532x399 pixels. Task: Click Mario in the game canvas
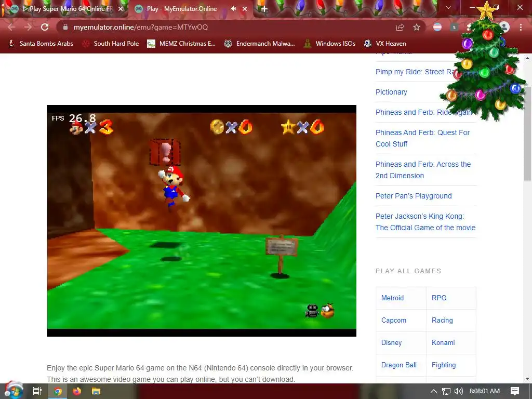point(174,187)
